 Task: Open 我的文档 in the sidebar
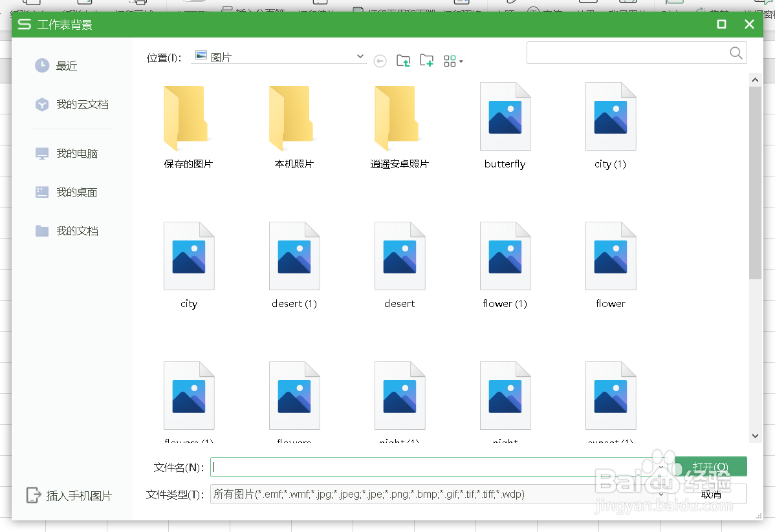click(x=67, y=231)
